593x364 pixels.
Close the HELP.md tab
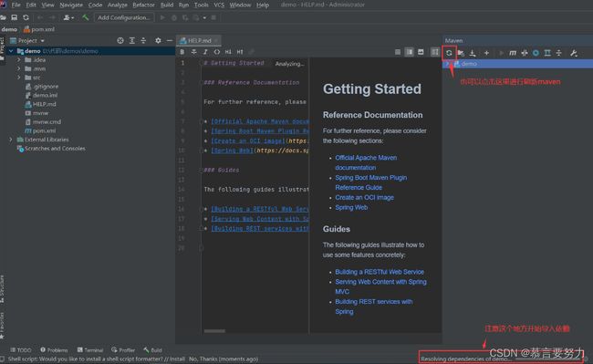tap(217, 40)
